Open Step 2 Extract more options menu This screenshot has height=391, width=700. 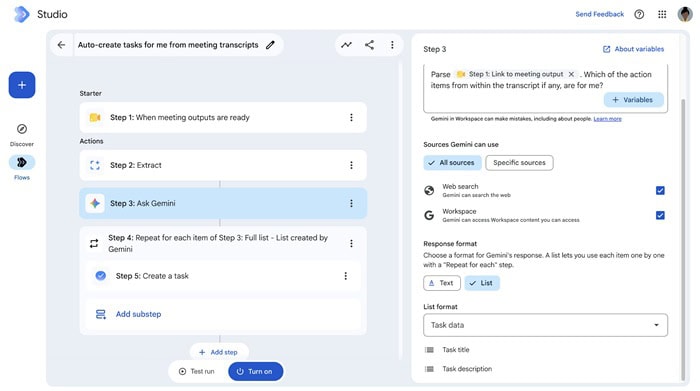351,165
